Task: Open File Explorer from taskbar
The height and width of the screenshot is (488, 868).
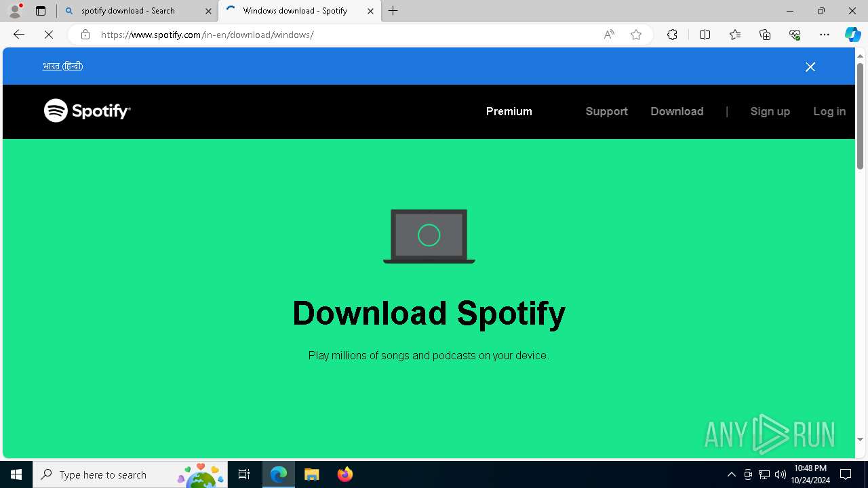Action: [x=312, y=474]
